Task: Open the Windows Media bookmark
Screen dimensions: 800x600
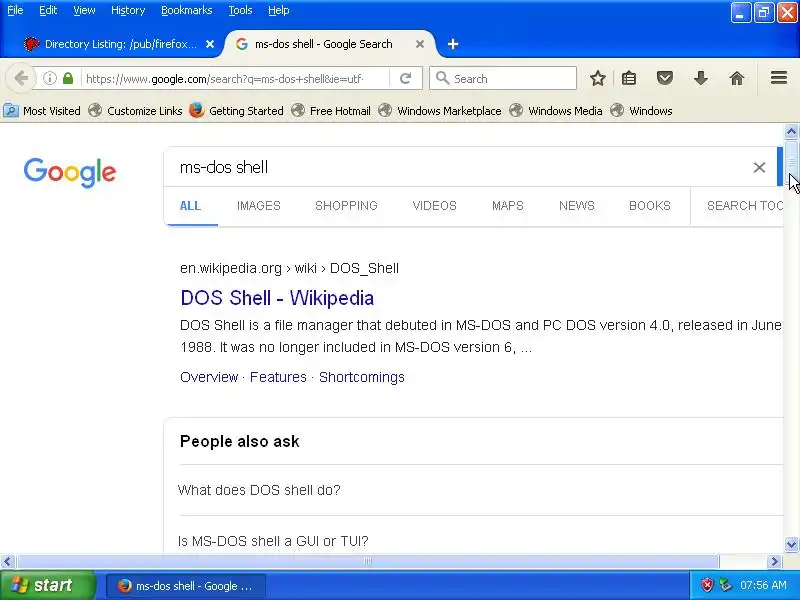Action: coord(556,111)
